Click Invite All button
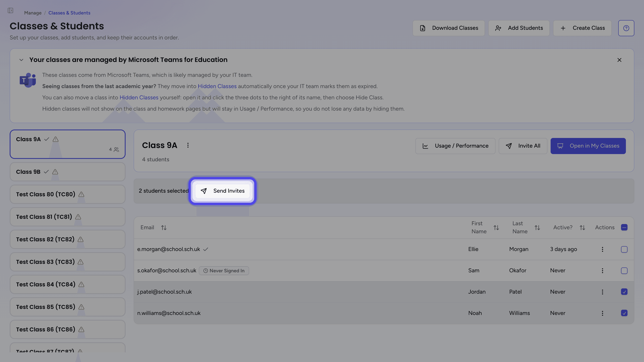 pos(523,146)
